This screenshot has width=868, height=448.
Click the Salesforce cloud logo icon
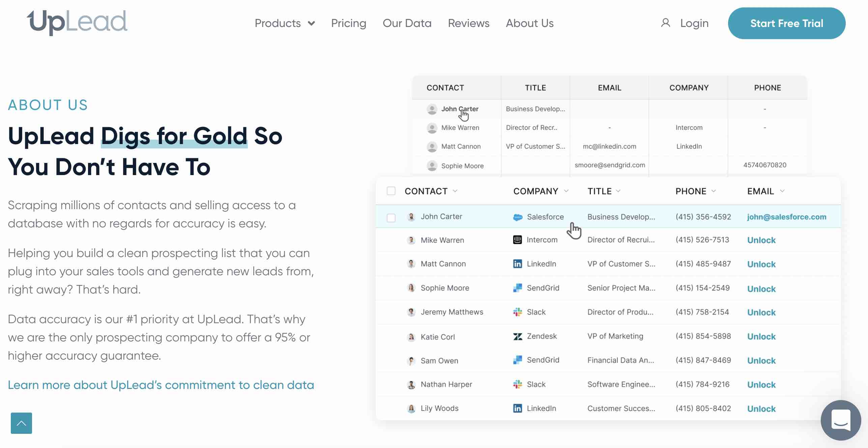518,217
